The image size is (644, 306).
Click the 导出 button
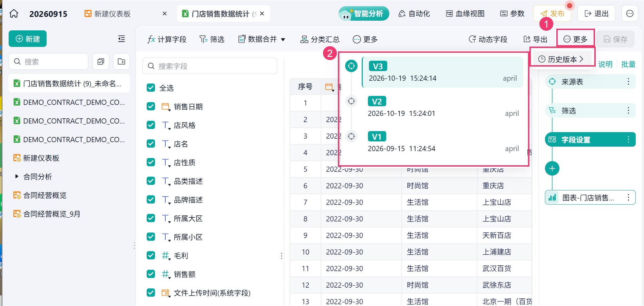point(536,39)
